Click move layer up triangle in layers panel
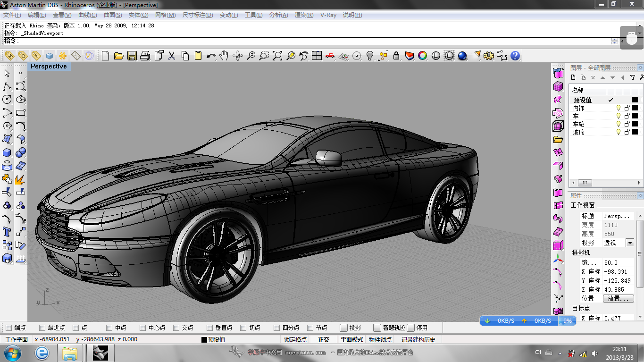 pos(603,77)
